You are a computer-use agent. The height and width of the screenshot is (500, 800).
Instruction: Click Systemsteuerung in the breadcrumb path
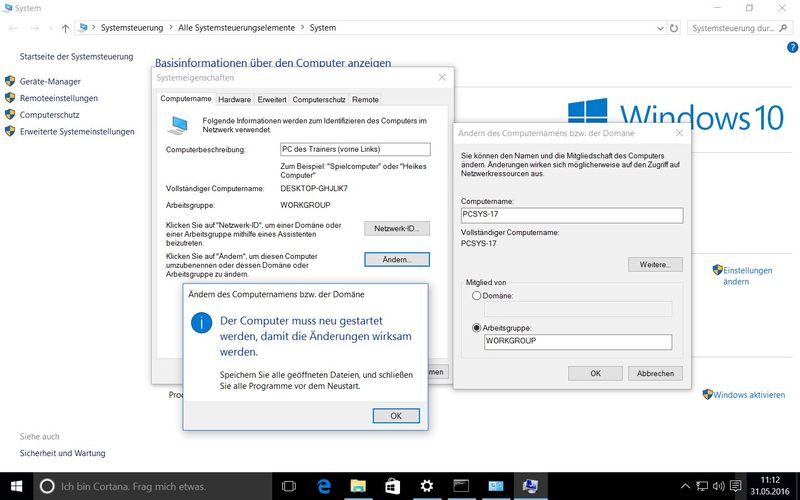pyautogui.click(x=132, y=28)
